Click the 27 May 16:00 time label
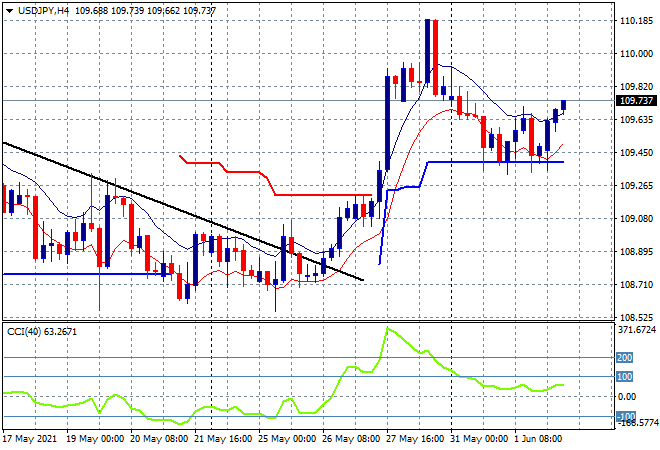 415,439
